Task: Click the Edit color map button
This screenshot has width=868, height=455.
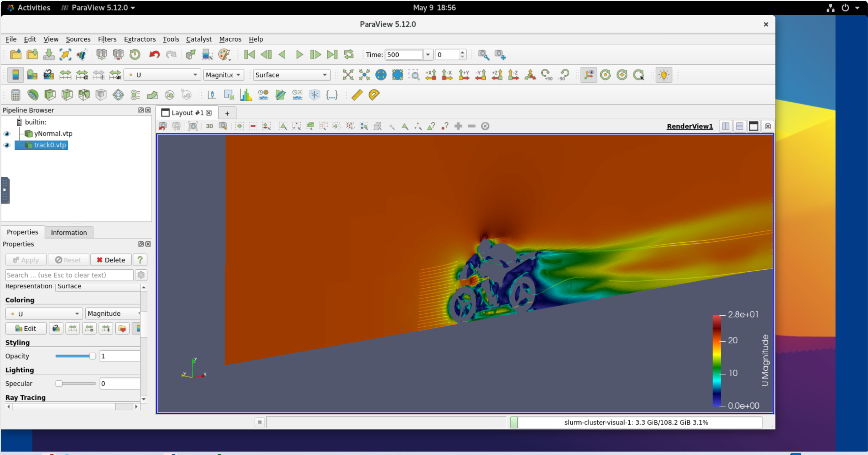Action: 26,328
